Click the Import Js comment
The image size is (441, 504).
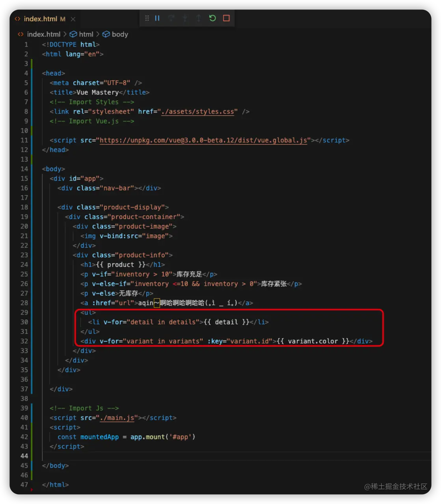point(84,408)
